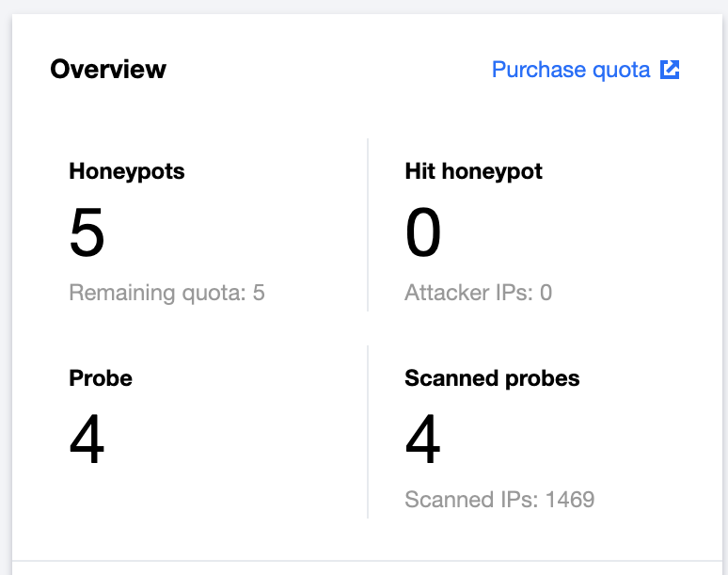Click the Attacker IPs: 0 text

(478, 293)
